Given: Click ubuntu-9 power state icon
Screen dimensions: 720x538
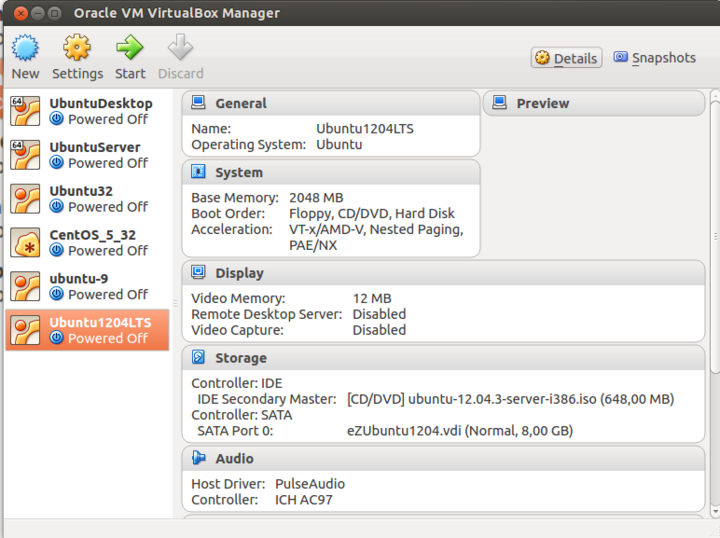Looking at the screenshot, I should tap(56, 294).
